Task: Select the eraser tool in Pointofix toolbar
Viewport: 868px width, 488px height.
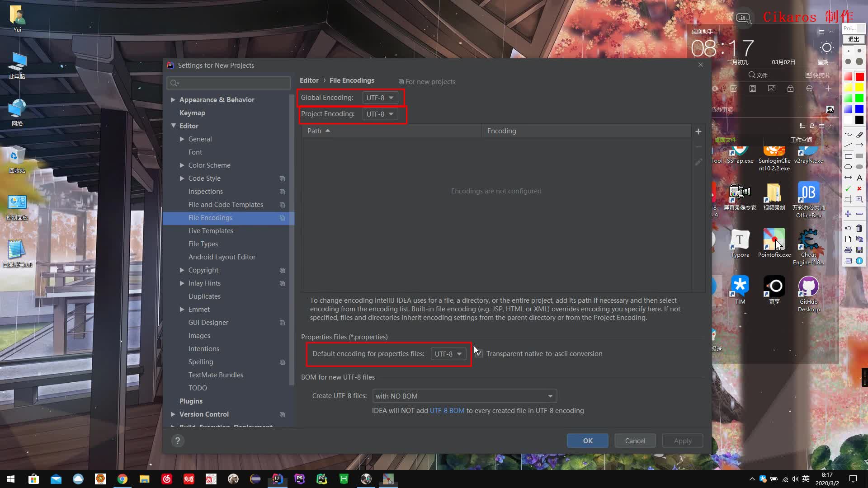Action: pos(859,134)
